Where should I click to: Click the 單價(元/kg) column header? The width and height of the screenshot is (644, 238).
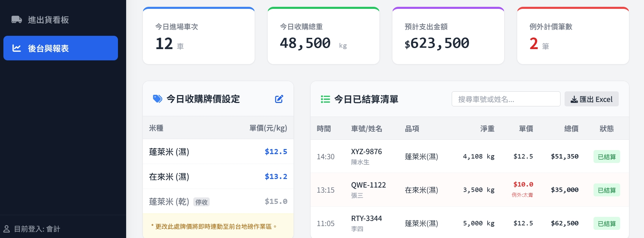pos(268,128)
